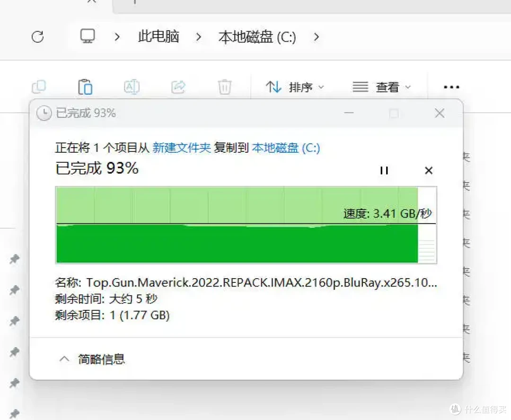Click the Top.Gun.Maverick file name text
The height and width of the screenshot is (420, 511).
[262, 282]
